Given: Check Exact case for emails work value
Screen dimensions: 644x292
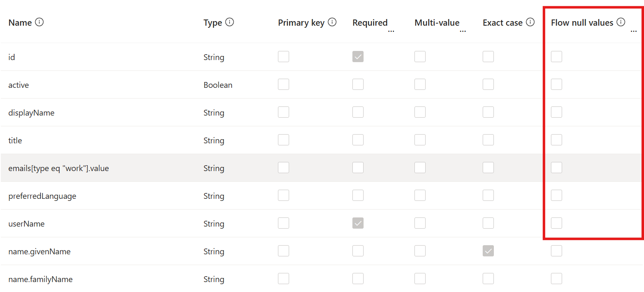Looking at the screenshot, I should tap(488, 168).
